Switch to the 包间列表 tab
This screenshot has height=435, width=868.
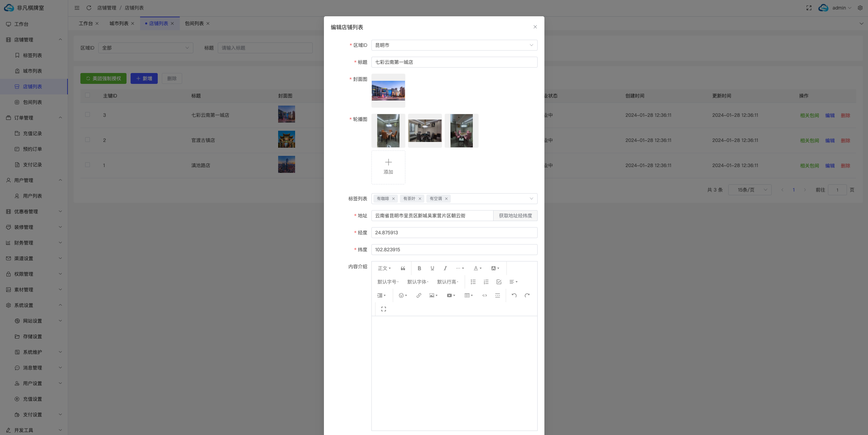[x=194, y=23]
